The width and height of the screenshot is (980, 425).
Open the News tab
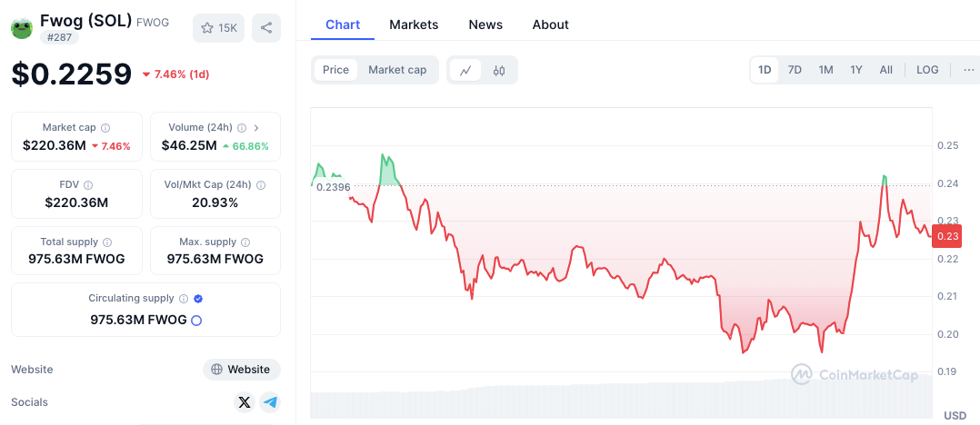[485, 25]
